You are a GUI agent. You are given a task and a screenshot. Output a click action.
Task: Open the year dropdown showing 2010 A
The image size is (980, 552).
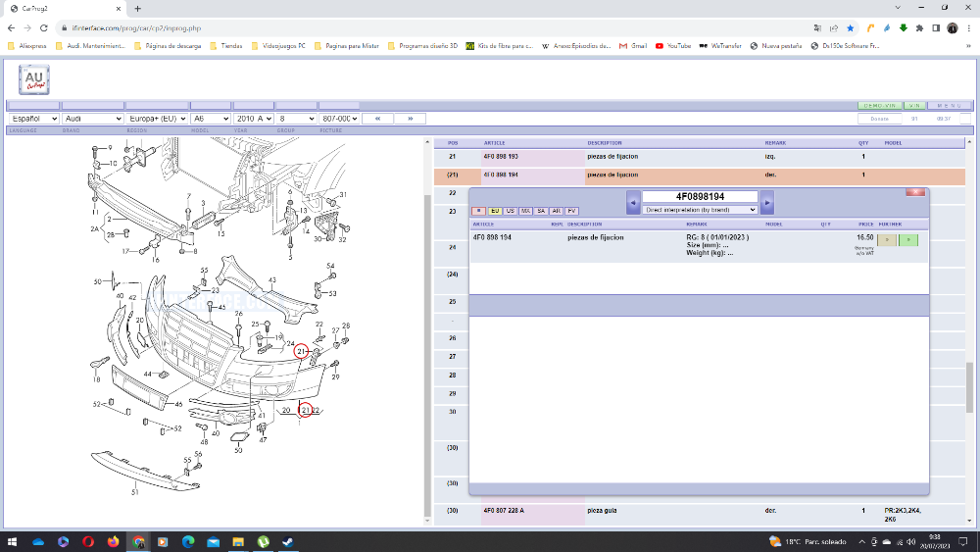(x=254, y=119)
